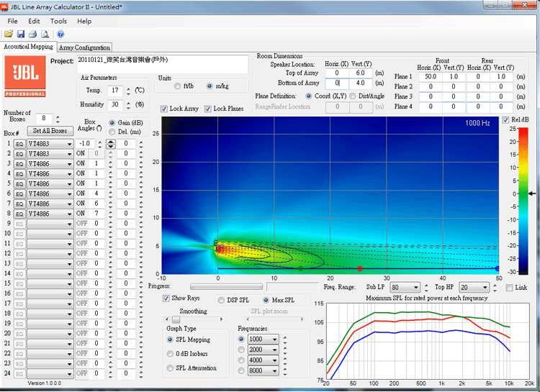The image size is (540, 392).
Task: Open box 1 model dropdown VT4883
Action: pos(50,144)
